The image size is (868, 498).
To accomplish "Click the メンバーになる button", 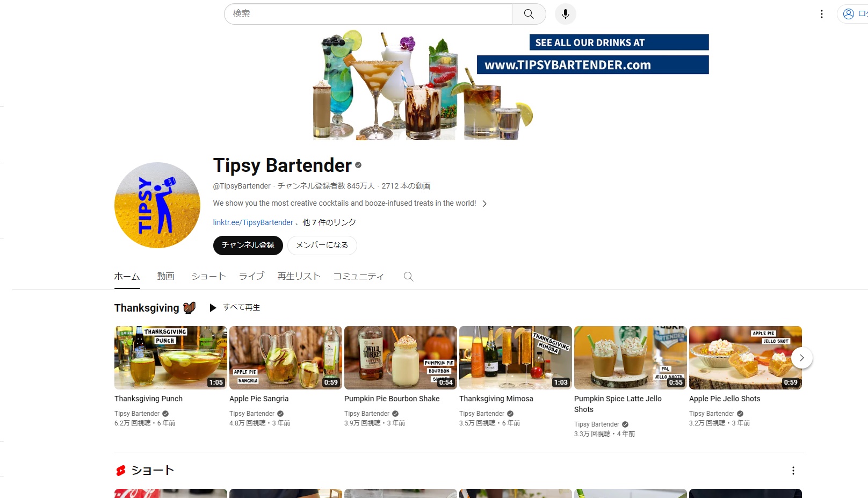I will point(322,246).
